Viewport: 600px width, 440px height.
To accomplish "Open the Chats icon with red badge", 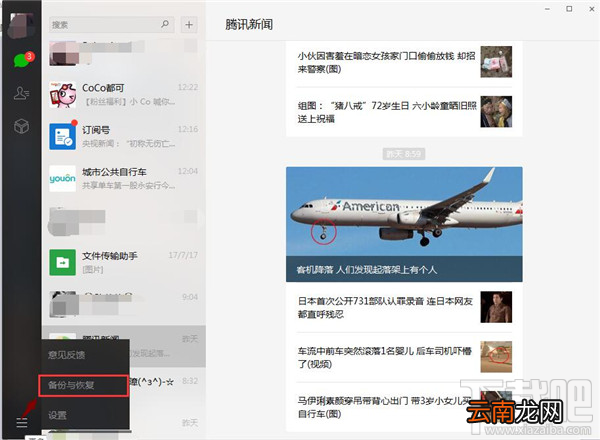I will coord(22,59).
